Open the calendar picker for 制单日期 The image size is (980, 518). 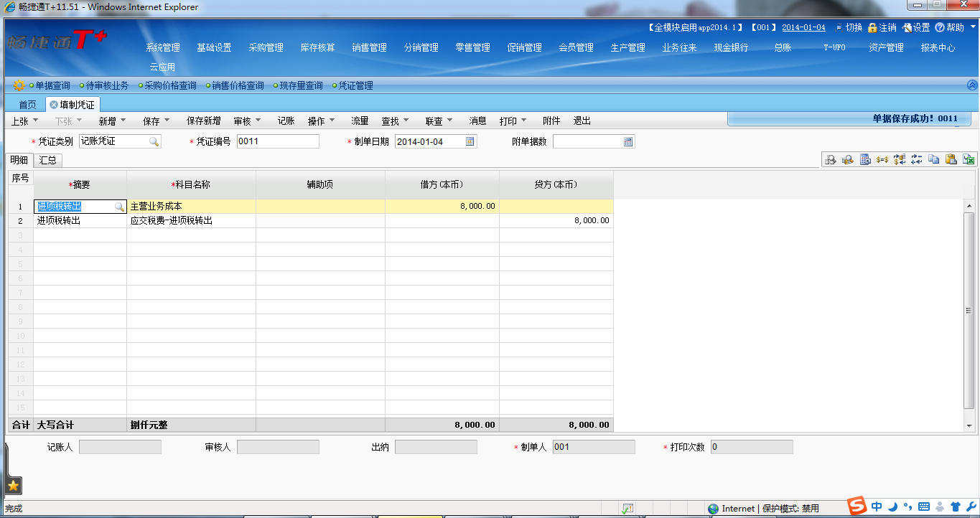[470, 141]
